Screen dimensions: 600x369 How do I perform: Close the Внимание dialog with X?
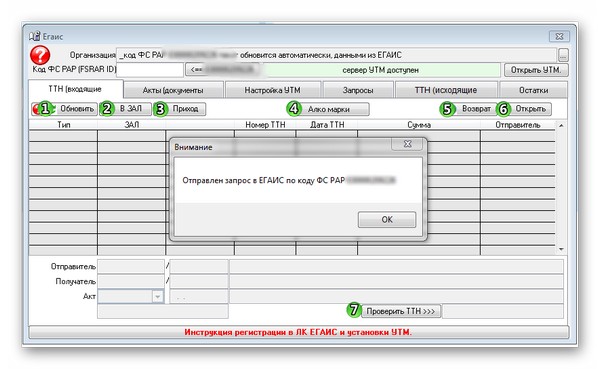(407, 144)
